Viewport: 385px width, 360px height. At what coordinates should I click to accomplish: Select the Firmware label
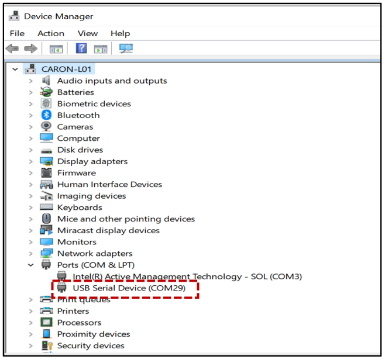tap(77, 173)
